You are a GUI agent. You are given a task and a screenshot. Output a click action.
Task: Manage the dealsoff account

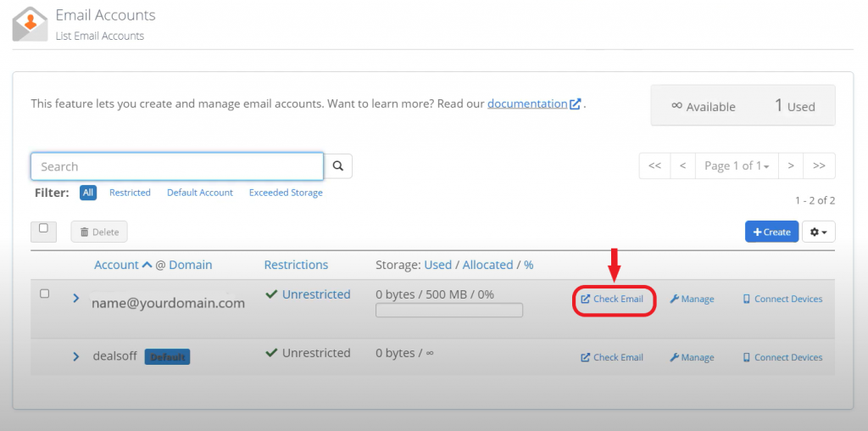692,357
